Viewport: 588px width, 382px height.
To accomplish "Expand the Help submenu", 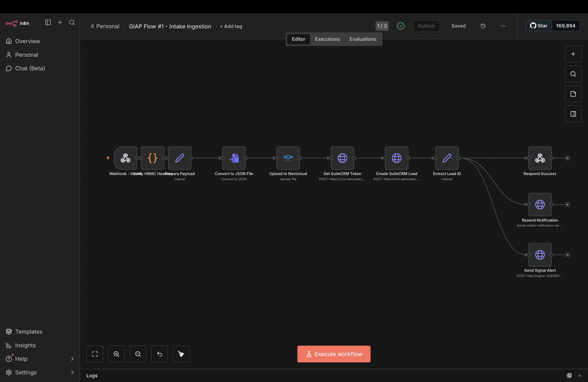I will pyautogui.click(x=72, y=359).
